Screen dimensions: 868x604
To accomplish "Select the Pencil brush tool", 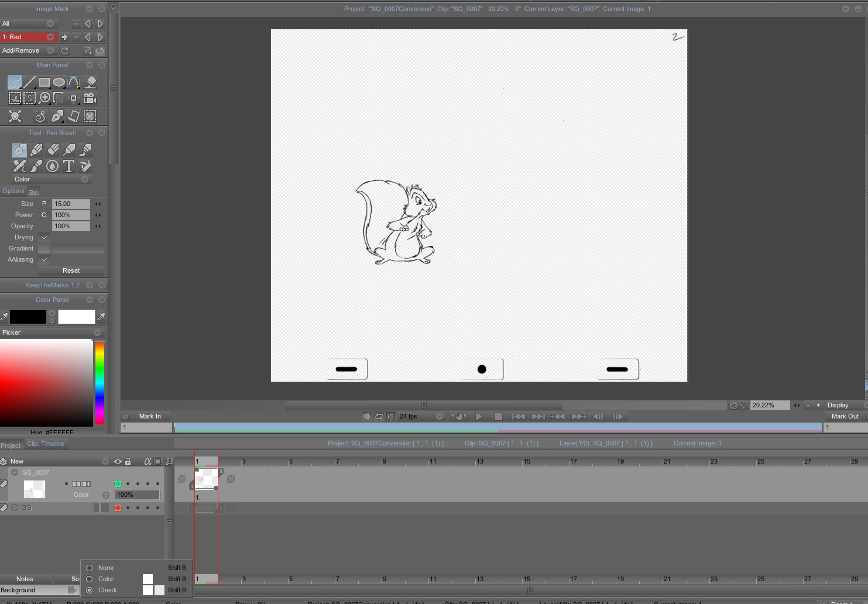I will 36,150.
